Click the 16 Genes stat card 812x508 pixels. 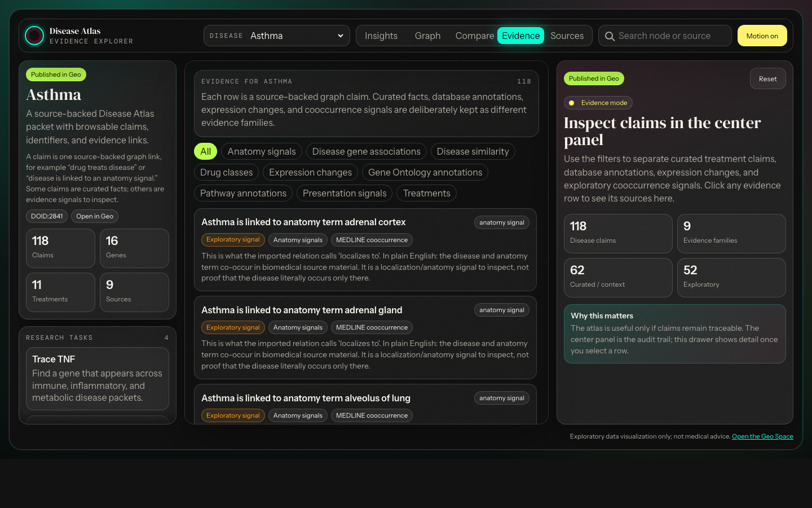tap(134, 248)
